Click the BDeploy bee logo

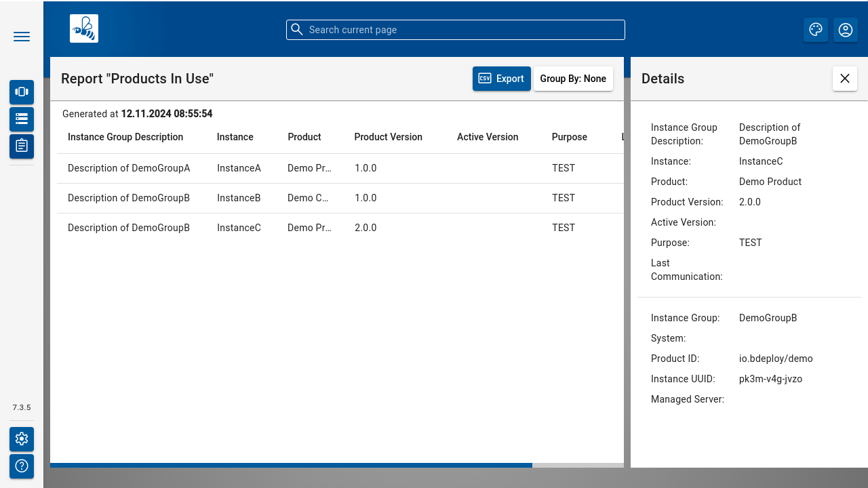[x=84, y=28]
